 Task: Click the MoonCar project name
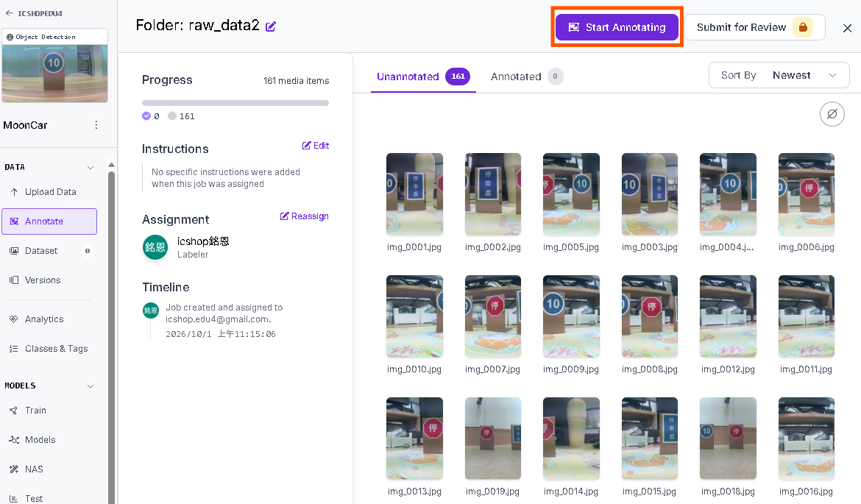point(25,125)
